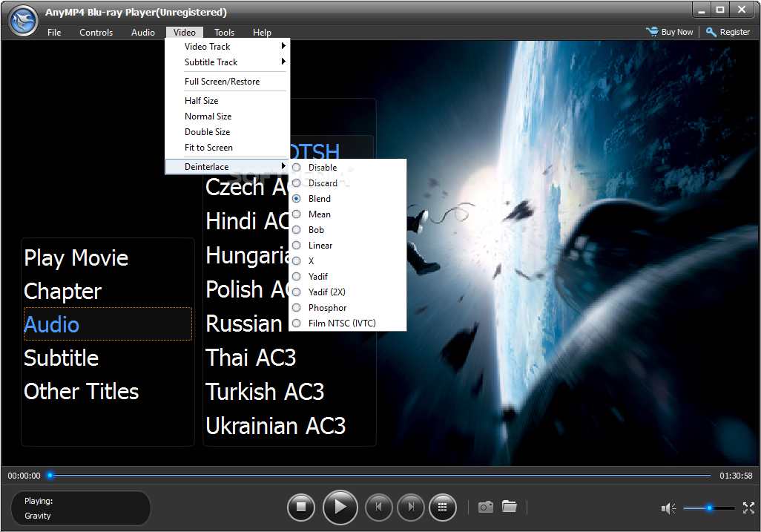Open the Controls menu
This screenshot has height=532, width=761.
pyautogui.click(x=96, y=32)
